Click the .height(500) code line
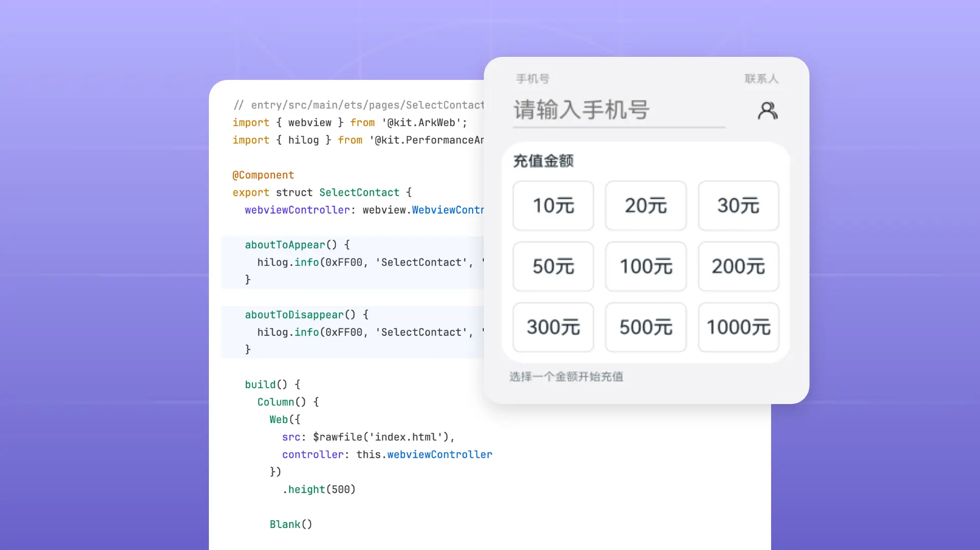The width and height of the screenshot is (980, 550). pyautogui.click(x=319, y=490)
